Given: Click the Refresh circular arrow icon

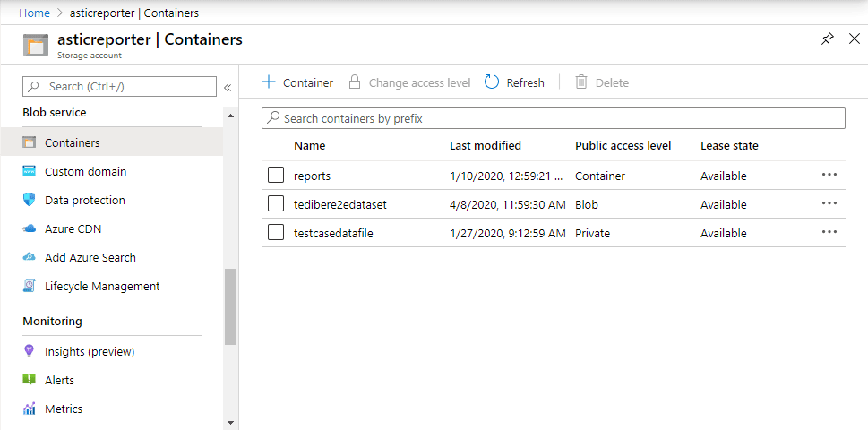Looking at the screenshot, I should [x=492, y=82].
